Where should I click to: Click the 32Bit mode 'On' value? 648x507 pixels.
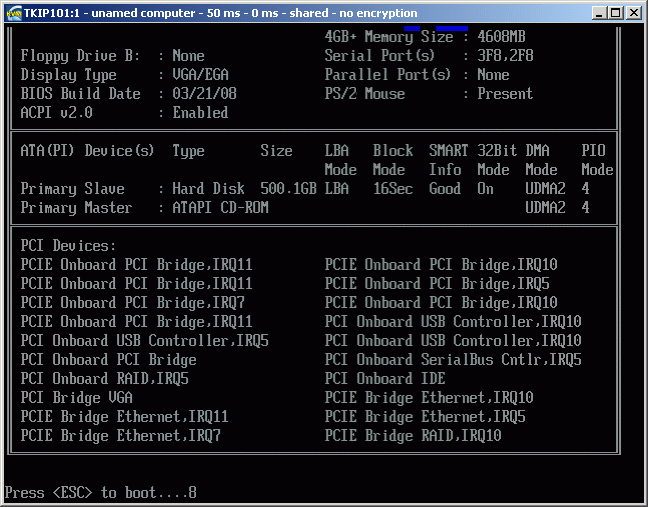point(485,189)
